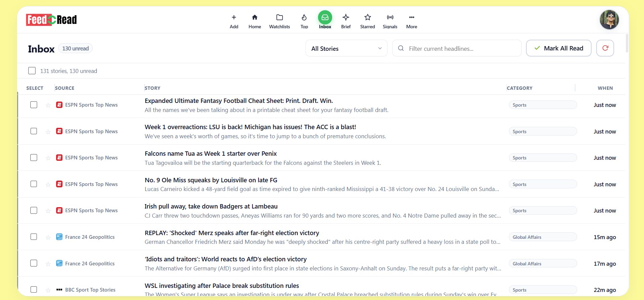The image size is (644, 300).
Task: Star the Falcons name Tua story
Action: pos(48,158)
